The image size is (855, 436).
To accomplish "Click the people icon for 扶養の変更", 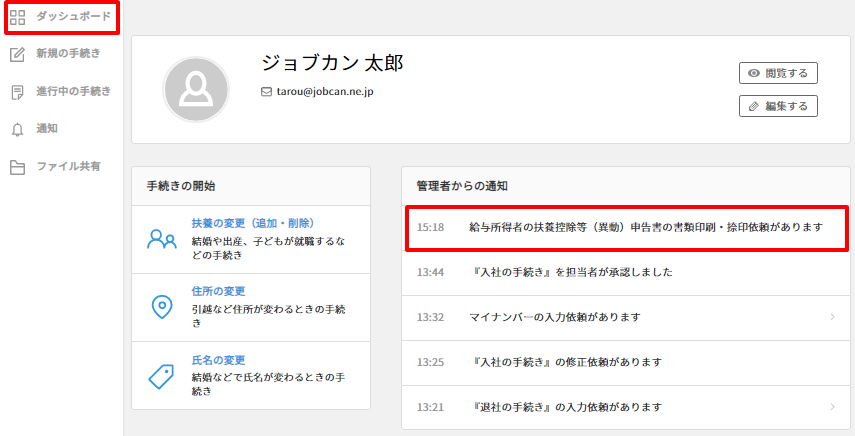I will (x=161, y=239).
